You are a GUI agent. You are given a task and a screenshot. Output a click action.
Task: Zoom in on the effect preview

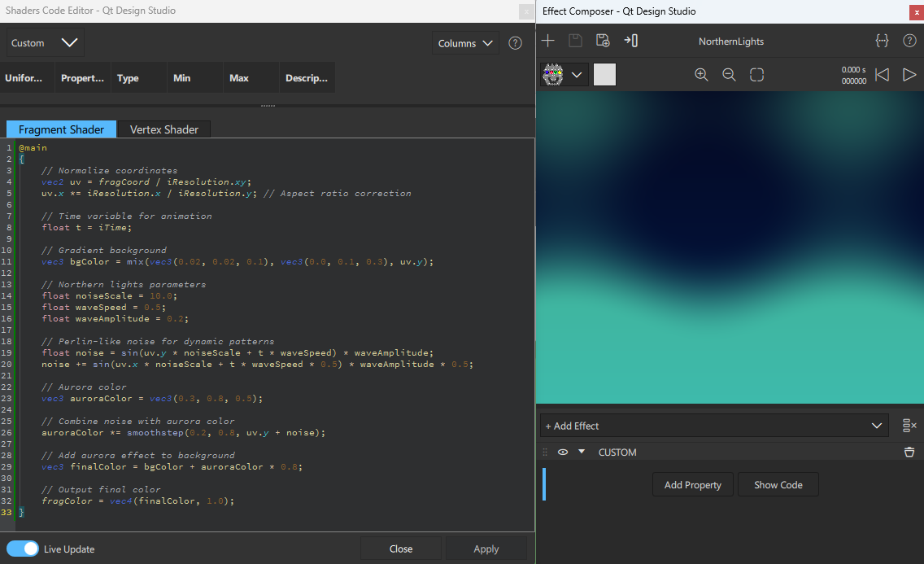pos(701,74)
